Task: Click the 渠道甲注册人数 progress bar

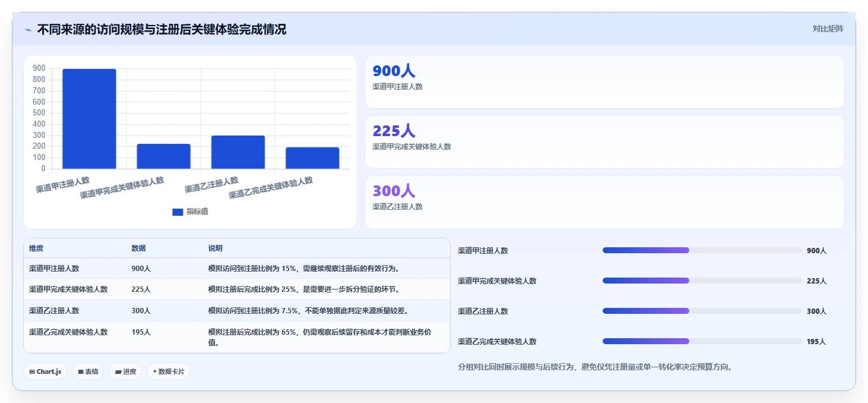Action: (702, 250)
